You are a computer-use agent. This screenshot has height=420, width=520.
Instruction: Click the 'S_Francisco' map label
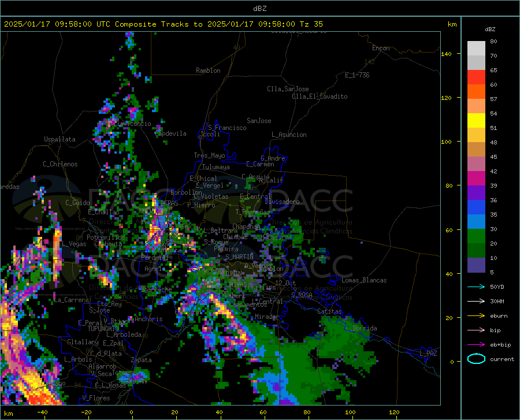(227, 128)
